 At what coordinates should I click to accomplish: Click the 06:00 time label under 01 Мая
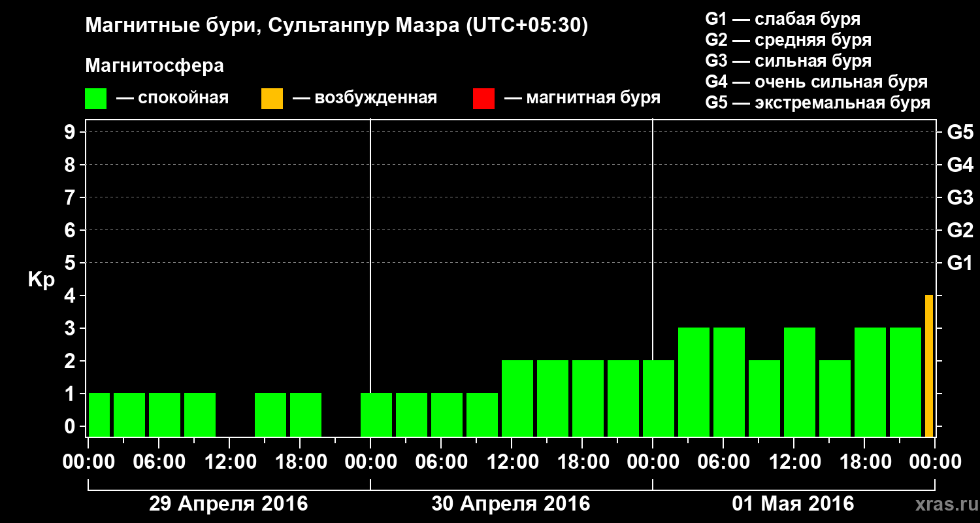coord(723,462)
